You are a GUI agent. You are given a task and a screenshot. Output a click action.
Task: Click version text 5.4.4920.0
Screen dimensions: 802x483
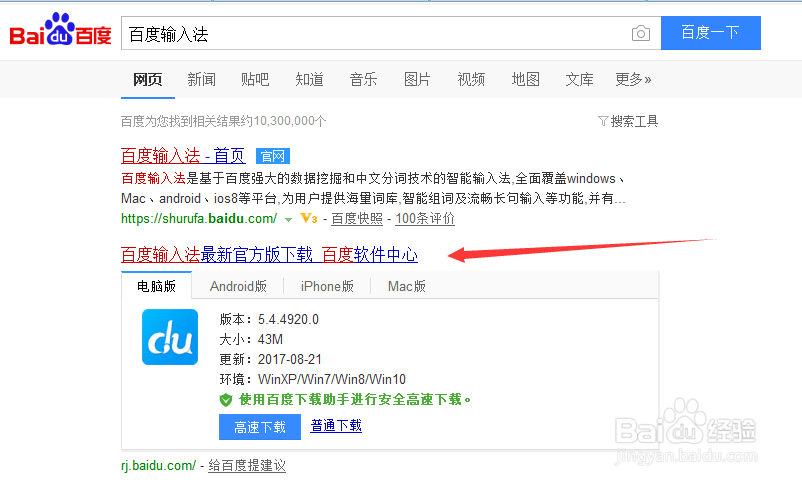[x=288, y=320]
